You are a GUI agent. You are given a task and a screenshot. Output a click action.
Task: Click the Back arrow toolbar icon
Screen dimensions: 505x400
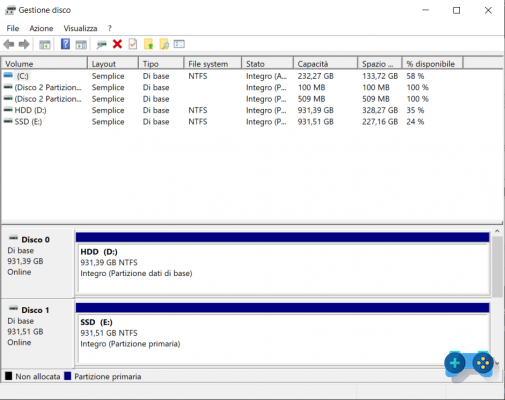(x=9, y=44)
